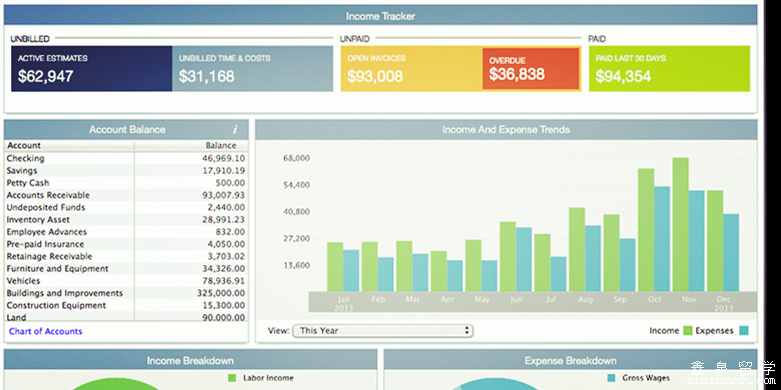781x390 pixels.
Task: Open the Chart of Accounts link
Action: coord(45,331)
